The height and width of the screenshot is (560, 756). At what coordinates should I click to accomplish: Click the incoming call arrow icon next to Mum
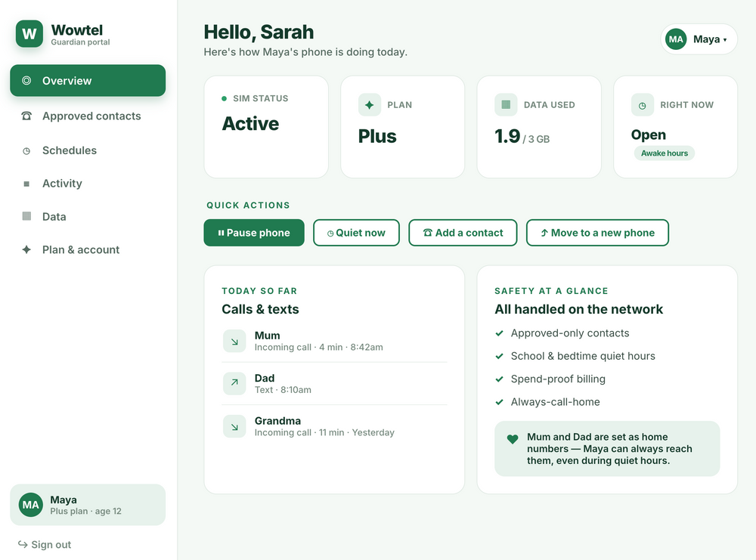234,341
